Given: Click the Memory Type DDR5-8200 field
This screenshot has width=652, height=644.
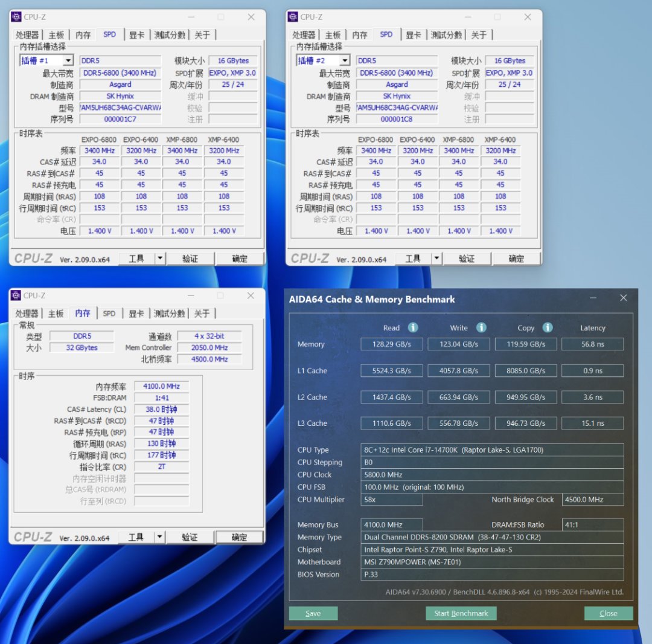Looking at the screenshot, I should coord(492,537).
